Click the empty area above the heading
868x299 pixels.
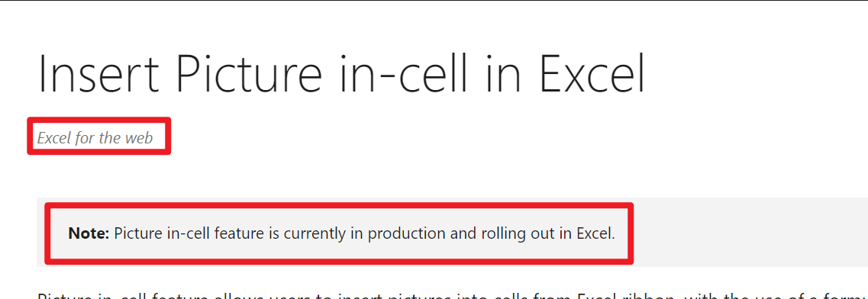[434, 25]
